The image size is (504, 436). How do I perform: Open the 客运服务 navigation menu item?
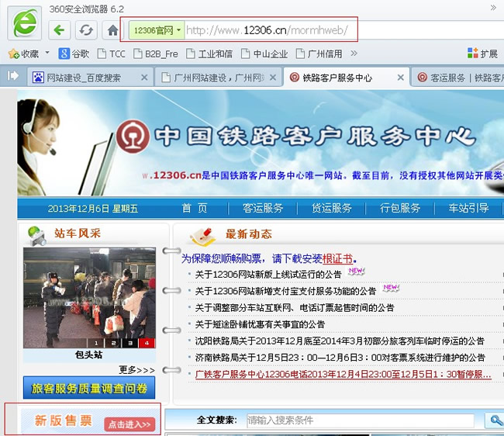(263, 208)
